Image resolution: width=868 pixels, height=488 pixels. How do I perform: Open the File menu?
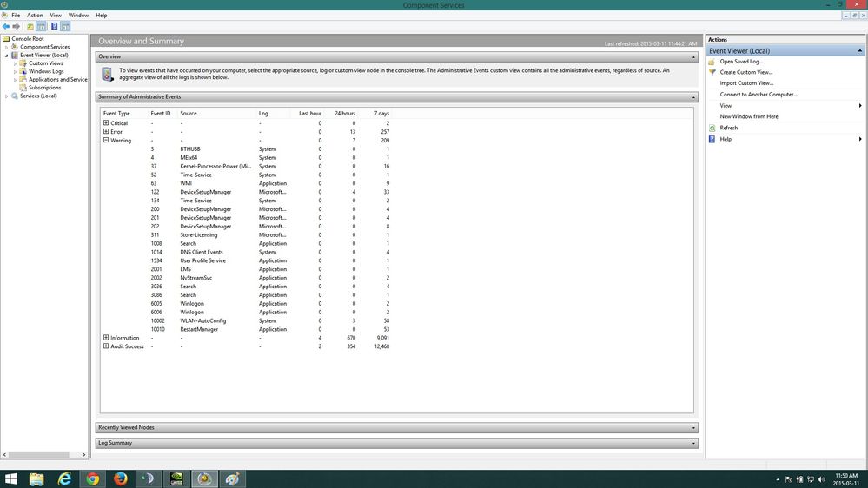[16, 16]
